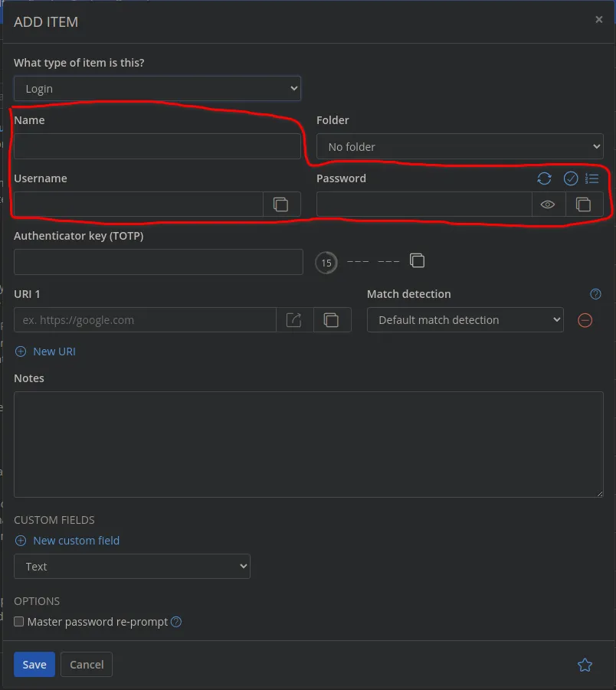
Task: Remove URI 1 field
Action: pyautogui.click(x=585, y=320)
